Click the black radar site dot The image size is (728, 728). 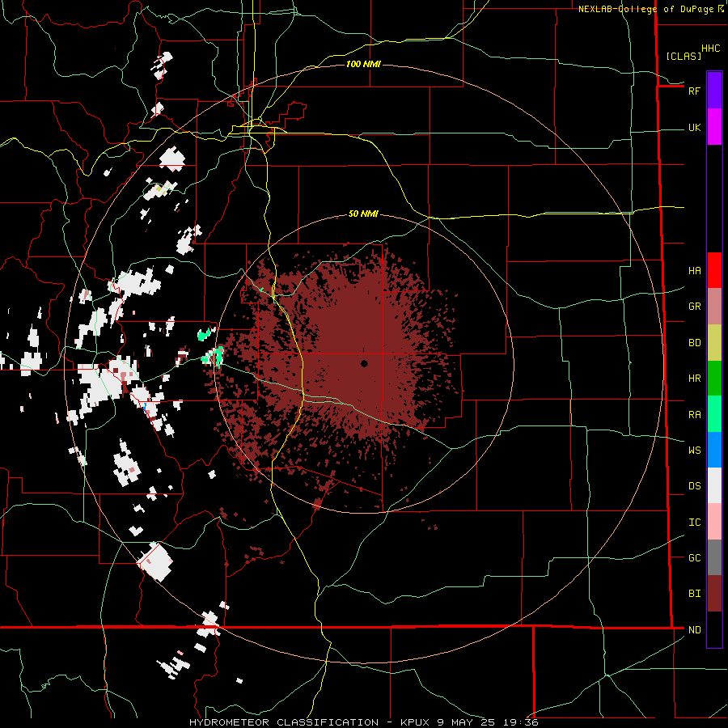[364, 363]
